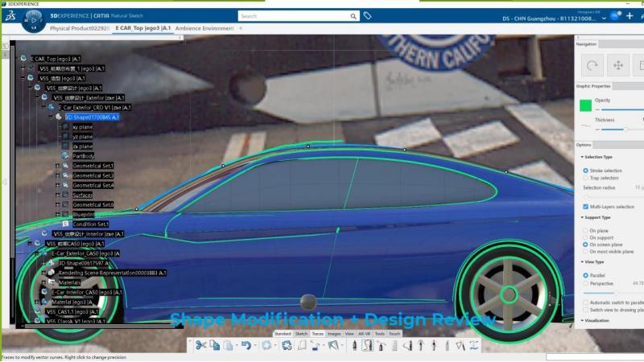The width and height of the screenshot is (644, 362).
Task: Select the first pen tool icon
Action: coord(354,346)
